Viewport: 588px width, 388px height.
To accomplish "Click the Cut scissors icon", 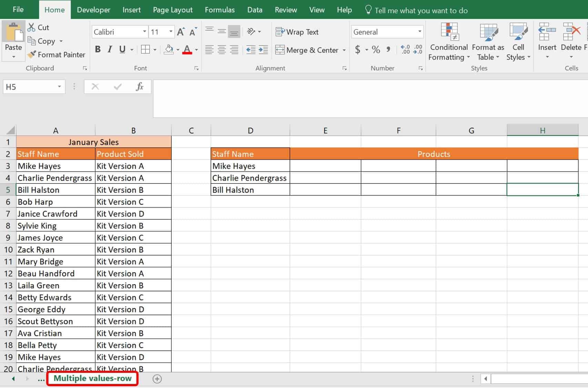I will click(x=31, y=27).
